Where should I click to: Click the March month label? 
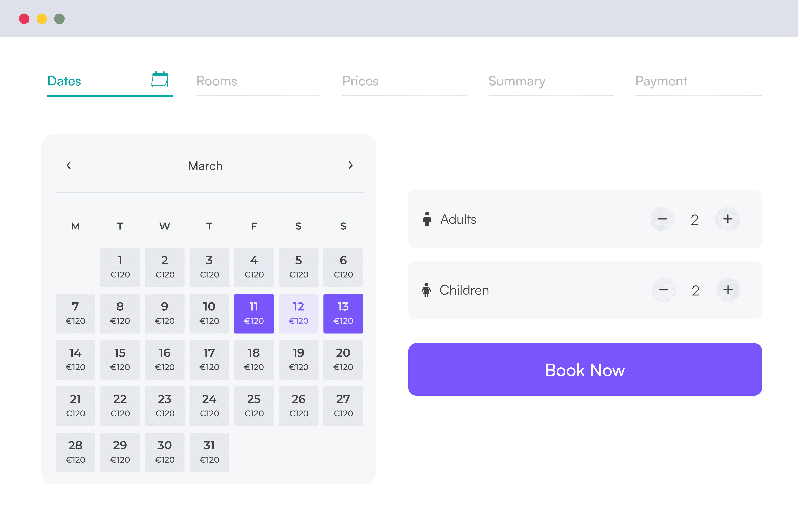tap(205, 166)
